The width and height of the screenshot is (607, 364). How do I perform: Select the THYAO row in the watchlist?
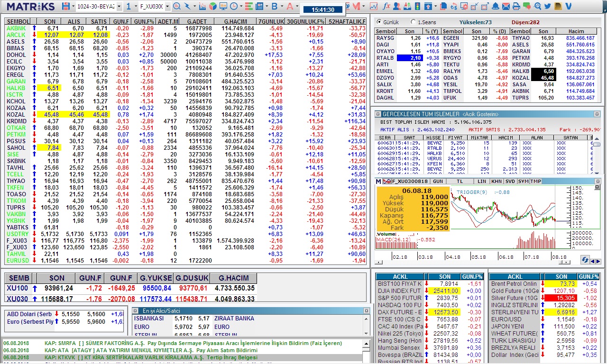pos(185,181)
